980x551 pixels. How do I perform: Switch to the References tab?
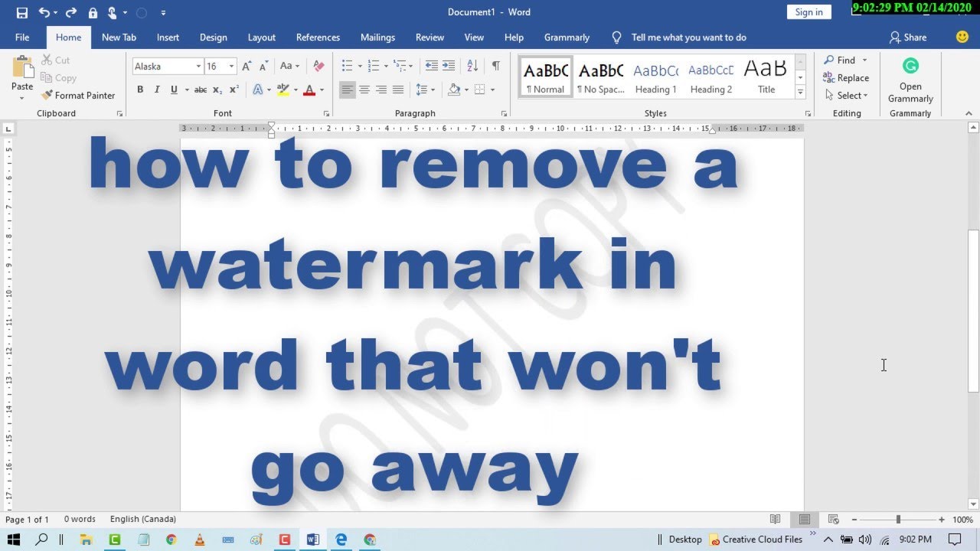tap(318, 37)
